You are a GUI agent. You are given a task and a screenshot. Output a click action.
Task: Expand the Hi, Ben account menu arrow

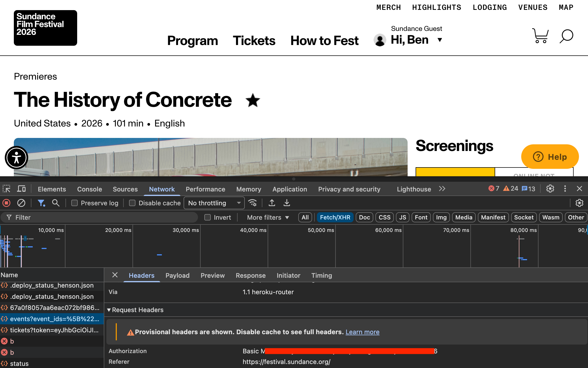click(440, 40)
